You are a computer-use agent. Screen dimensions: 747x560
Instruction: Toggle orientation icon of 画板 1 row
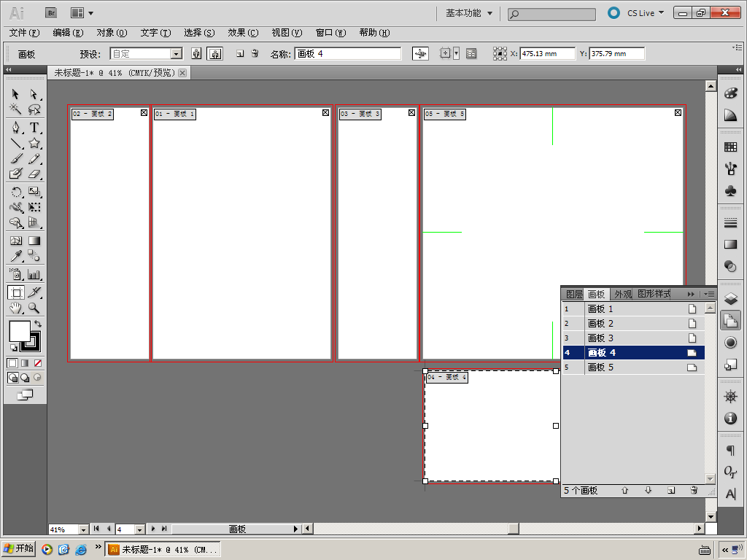pos(692,309)
